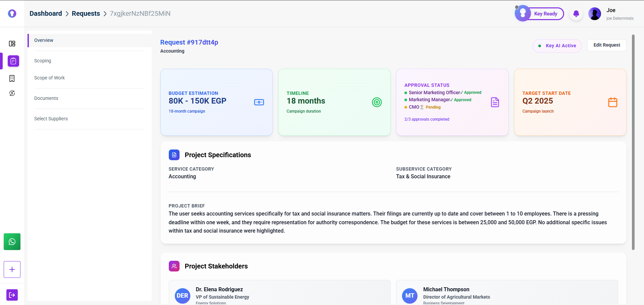Click the currency refresh icon in sidebar

pos(12,93)
